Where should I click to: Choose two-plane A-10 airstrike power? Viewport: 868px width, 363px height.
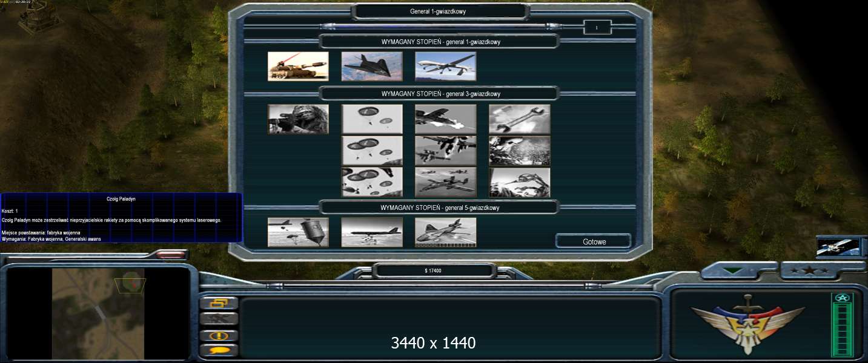tap(446, 151)
